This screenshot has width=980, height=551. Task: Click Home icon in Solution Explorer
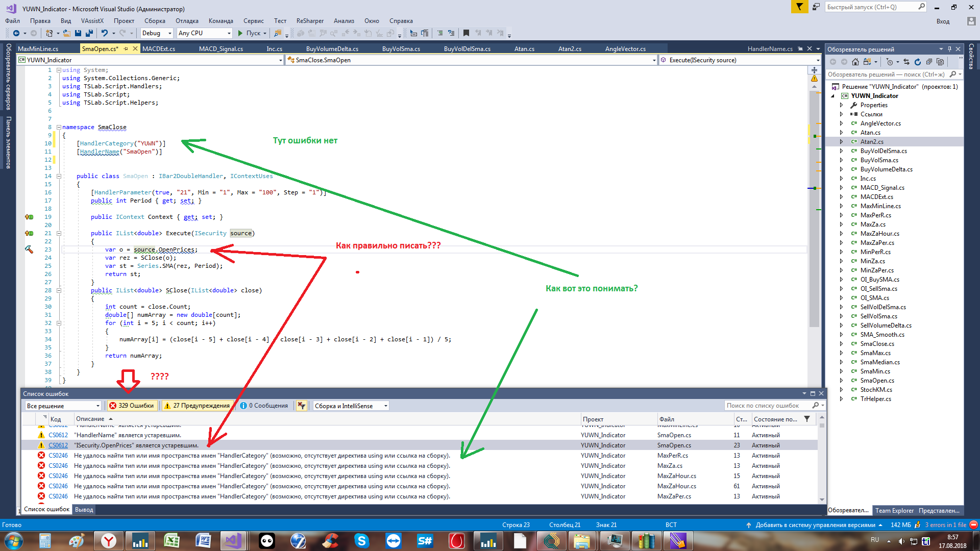pos(855,62)
